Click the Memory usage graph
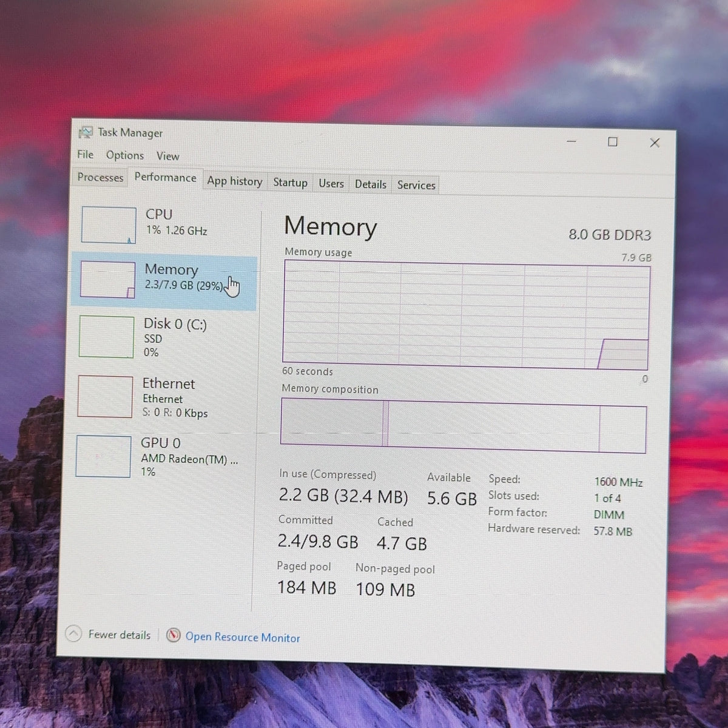Viewport: 728px width, 728px height. click(x=466, y=315)
